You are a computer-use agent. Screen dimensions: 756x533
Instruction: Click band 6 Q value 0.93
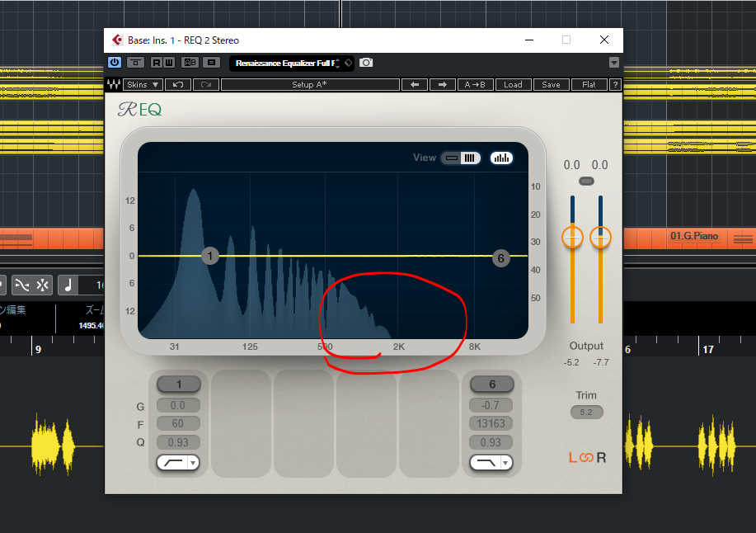(491, 442)
